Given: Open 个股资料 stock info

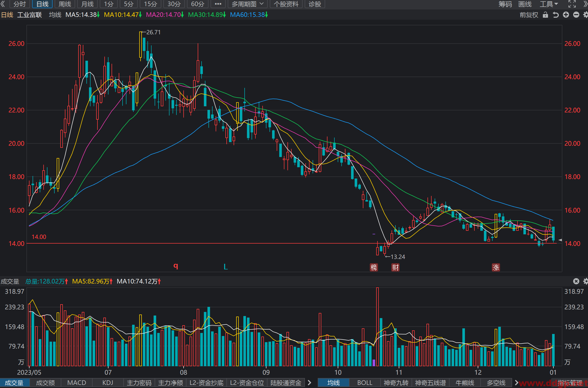Looking at the screenshot, I should (286, 4).
